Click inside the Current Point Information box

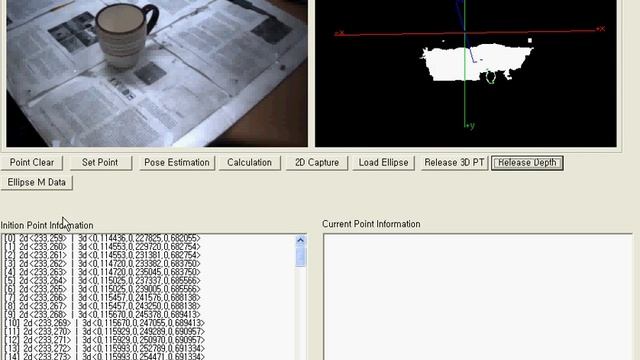(x=478, y=297)
